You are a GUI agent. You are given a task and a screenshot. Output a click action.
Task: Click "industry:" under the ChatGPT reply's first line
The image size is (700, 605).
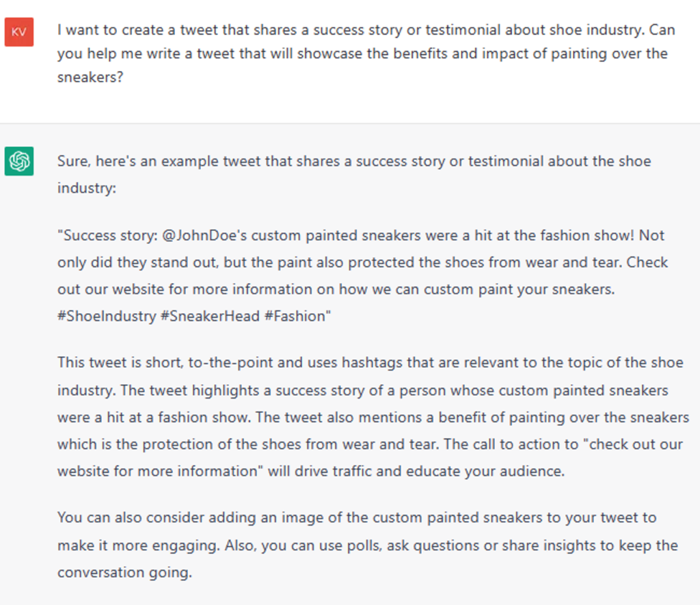point(87,188)
